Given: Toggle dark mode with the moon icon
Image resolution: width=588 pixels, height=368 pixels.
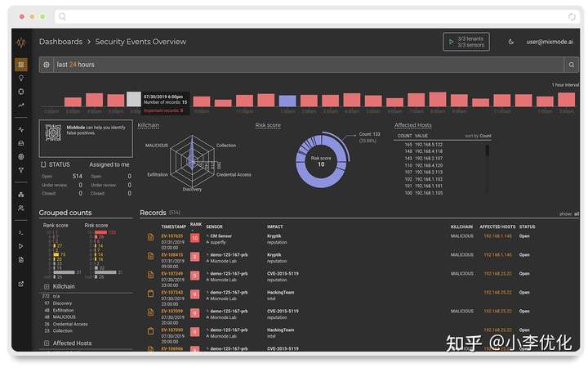Looking at the screenshot, I should pos(511,42).
